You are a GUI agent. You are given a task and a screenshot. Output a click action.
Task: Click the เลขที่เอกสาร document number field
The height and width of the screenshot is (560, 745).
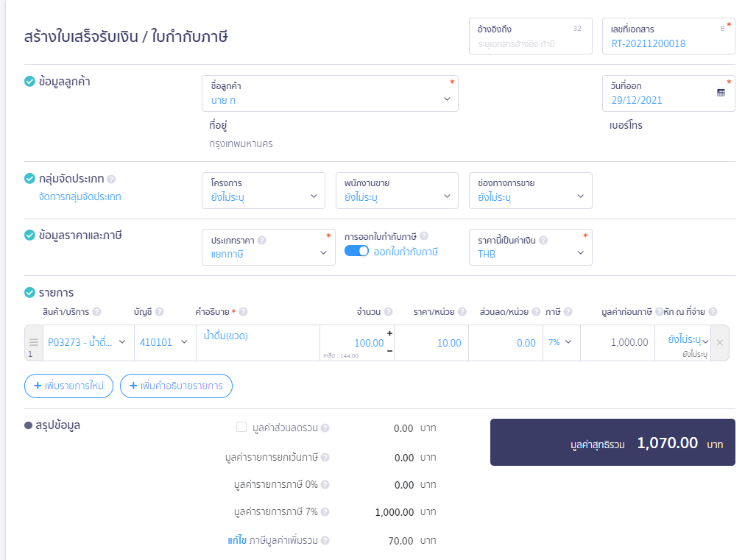pyautogui.click(x=668, y=36)
